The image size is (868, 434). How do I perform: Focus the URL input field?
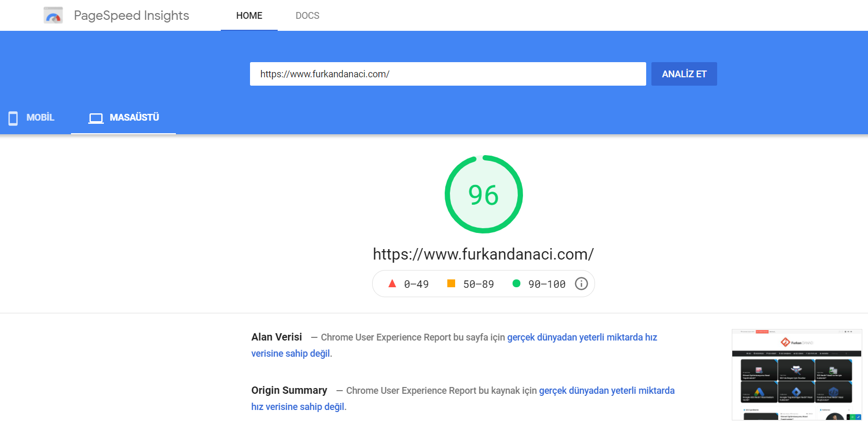pos(448,74)
